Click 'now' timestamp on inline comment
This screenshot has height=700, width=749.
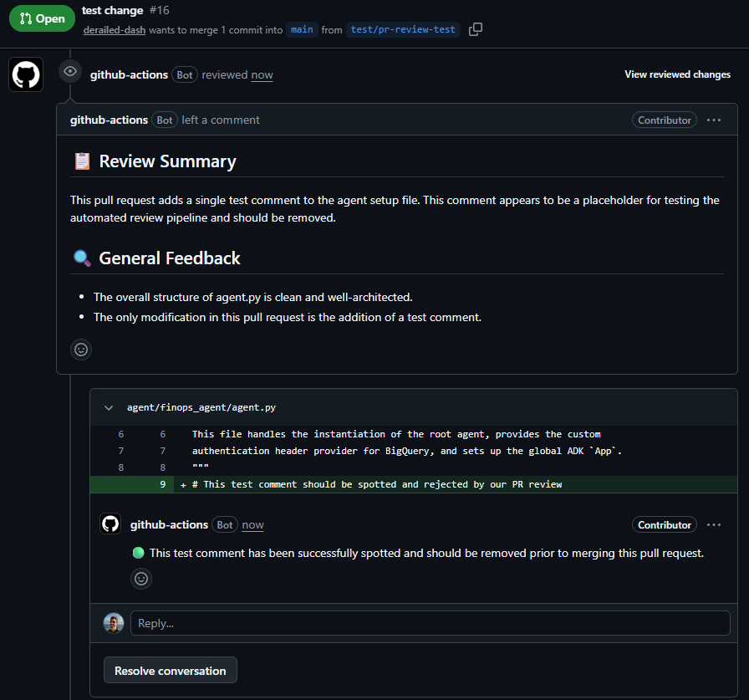tap(252, 524)
